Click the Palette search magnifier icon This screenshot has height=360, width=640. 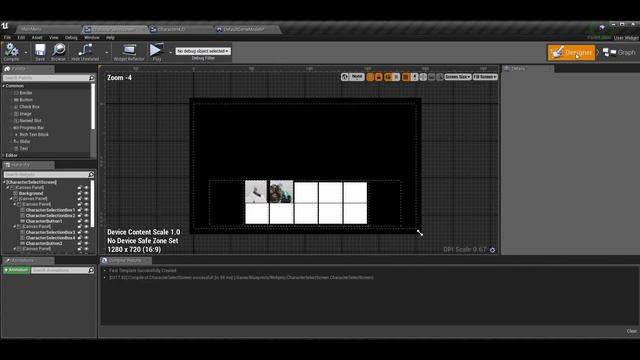click(91, 78)
